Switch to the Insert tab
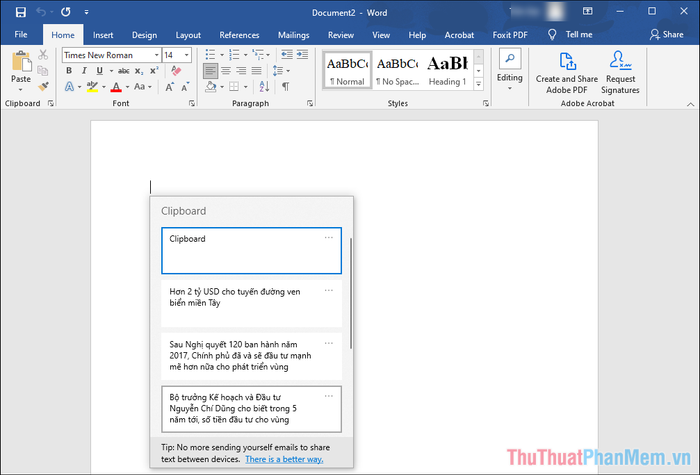Image resolution: width=700 pixels, height=475 pixels. 103,35
